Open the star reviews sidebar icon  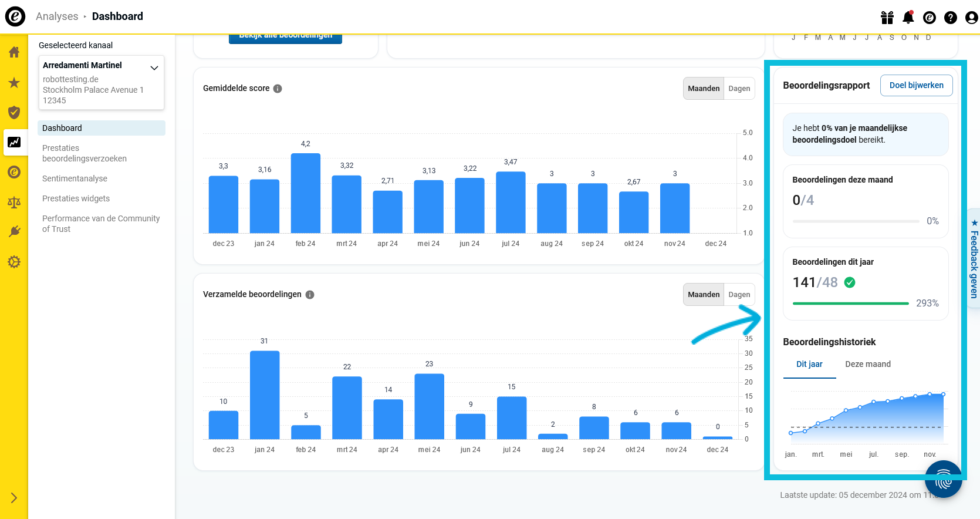pos(14,83)
